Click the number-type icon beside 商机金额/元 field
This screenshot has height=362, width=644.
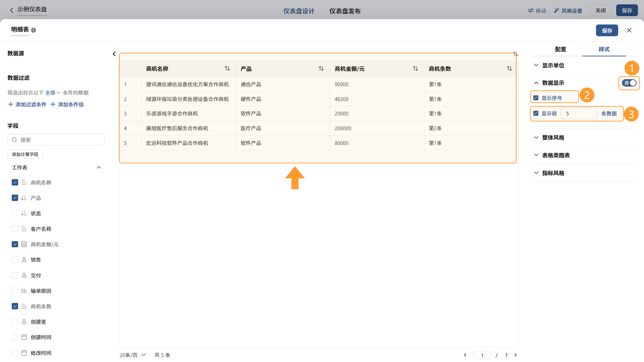[24, 244]
